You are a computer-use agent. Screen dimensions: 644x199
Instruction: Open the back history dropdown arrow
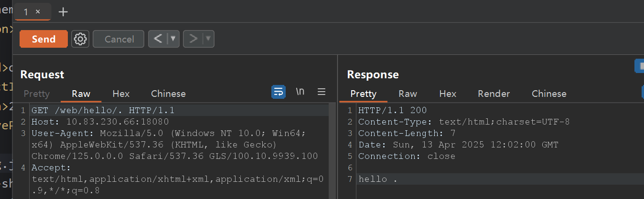(173, 39)
